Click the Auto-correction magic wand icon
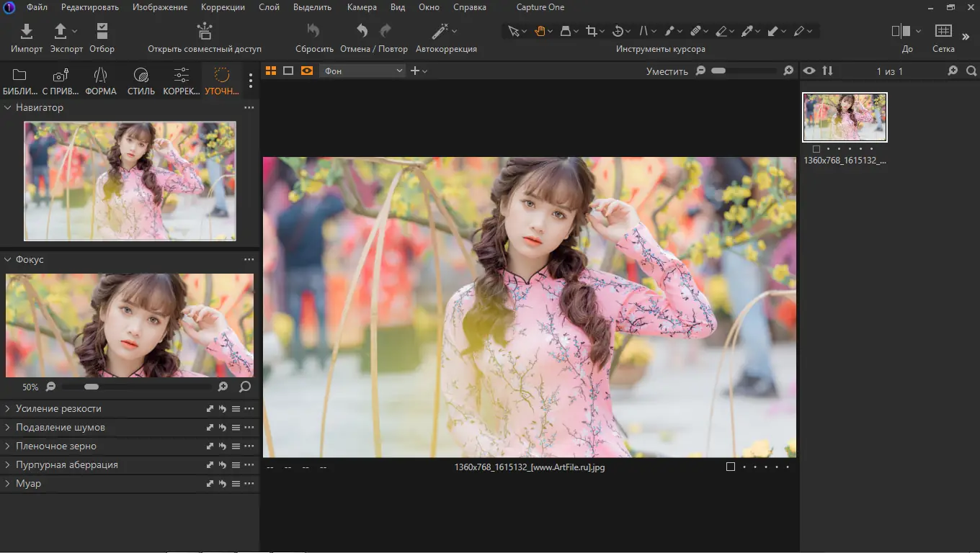Viewport: 980px width, 553px height. 440,32
